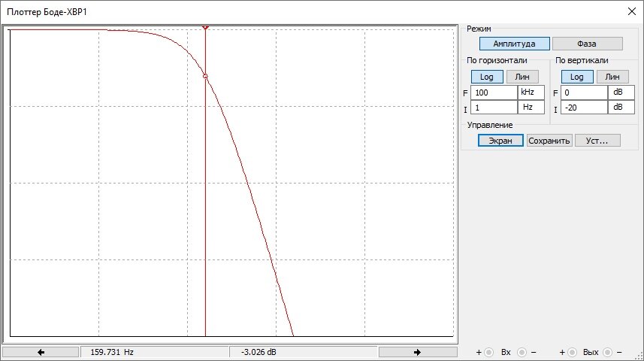Viewport: 644px width, 361px height.
Task: Click the Вх negative terminal
Action: click(522, 353)
